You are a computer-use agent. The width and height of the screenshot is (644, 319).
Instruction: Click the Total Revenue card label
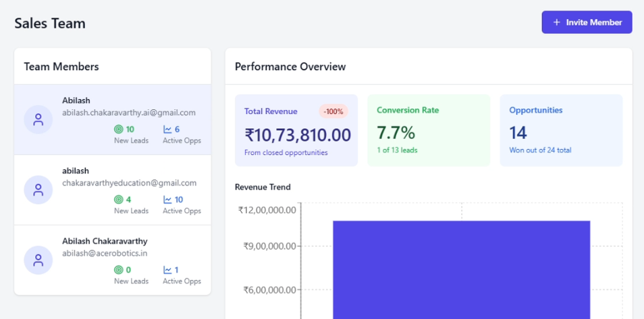point(271,111)
